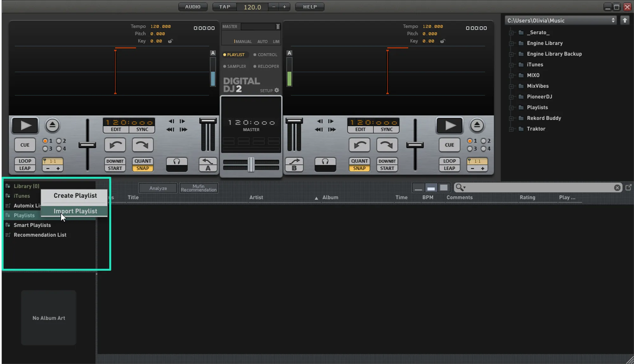Choose Import Playlist from context menu
634x364 pixels.
pyautogui.click(x=75, y=211)
